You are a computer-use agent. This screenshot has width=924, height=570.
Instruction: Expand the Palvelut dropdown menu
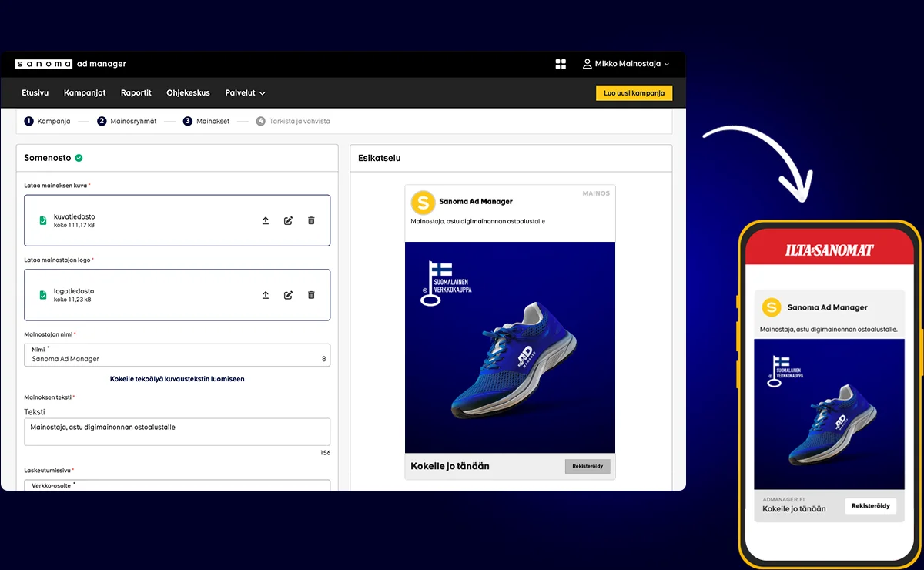(245, 93)
